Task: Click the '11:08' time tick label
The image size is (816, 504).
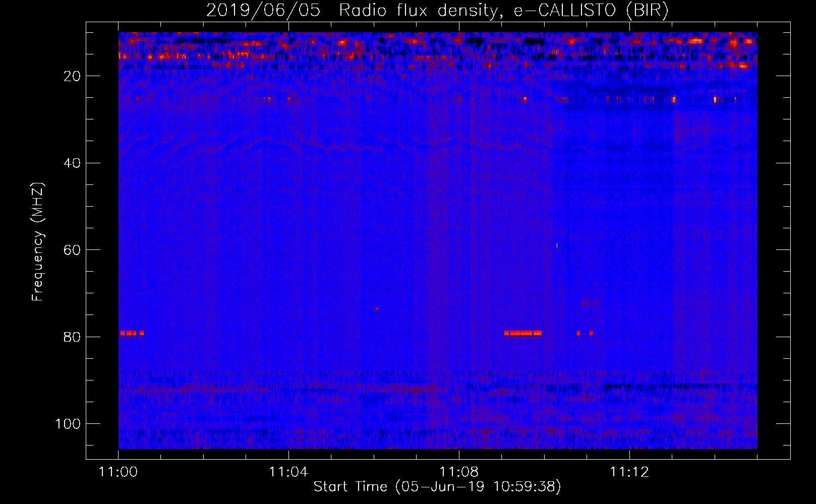Action: click(459, 472)
